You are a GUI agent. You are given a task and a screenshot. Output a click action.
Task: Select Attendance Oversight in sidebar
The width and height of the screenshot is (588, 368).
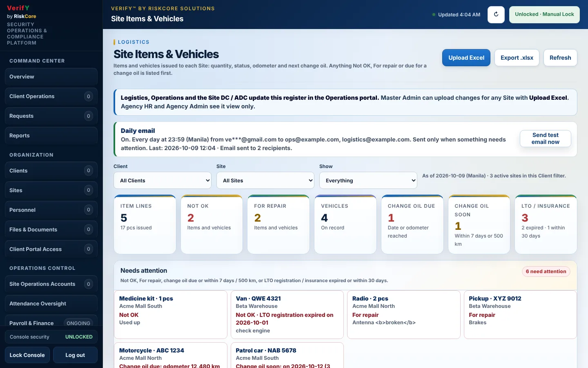(51, 304)
